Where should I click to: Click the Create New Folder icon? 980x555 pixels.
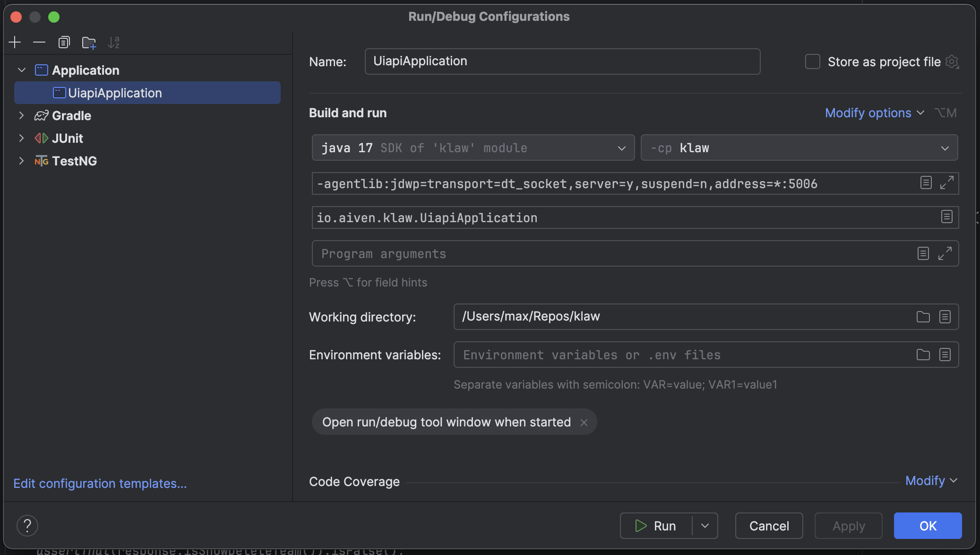89,43
